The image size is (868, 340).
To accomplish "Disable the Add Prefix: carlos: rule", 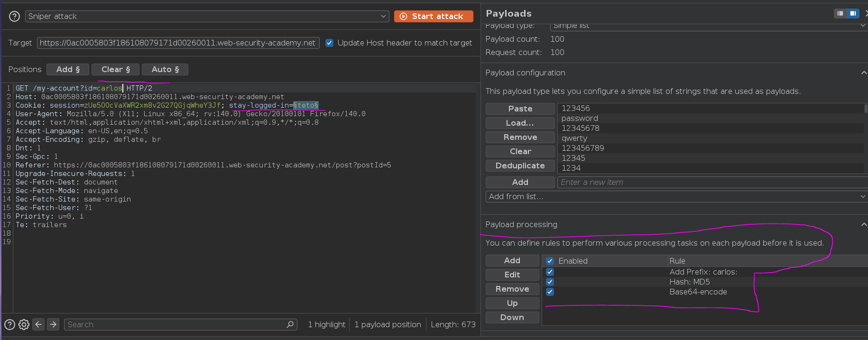I will click(550, 272).
